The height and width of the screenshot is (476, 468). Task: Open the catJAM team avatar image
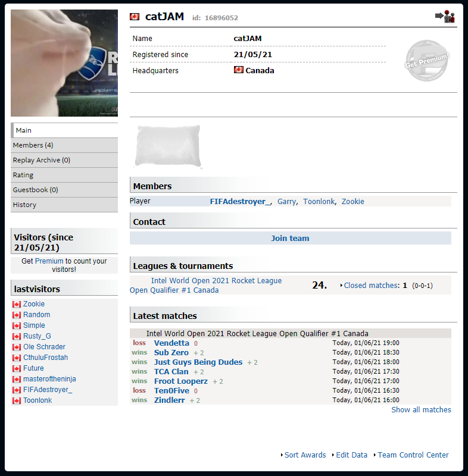64,63
